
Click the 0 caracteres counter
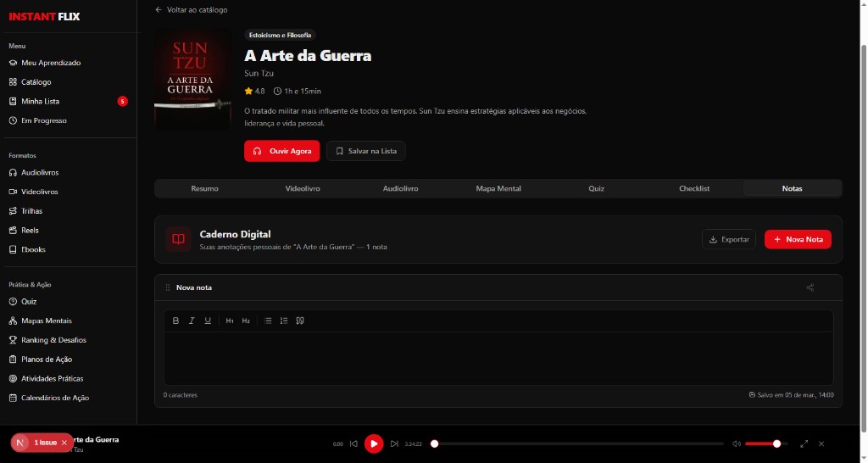[180, 395]
